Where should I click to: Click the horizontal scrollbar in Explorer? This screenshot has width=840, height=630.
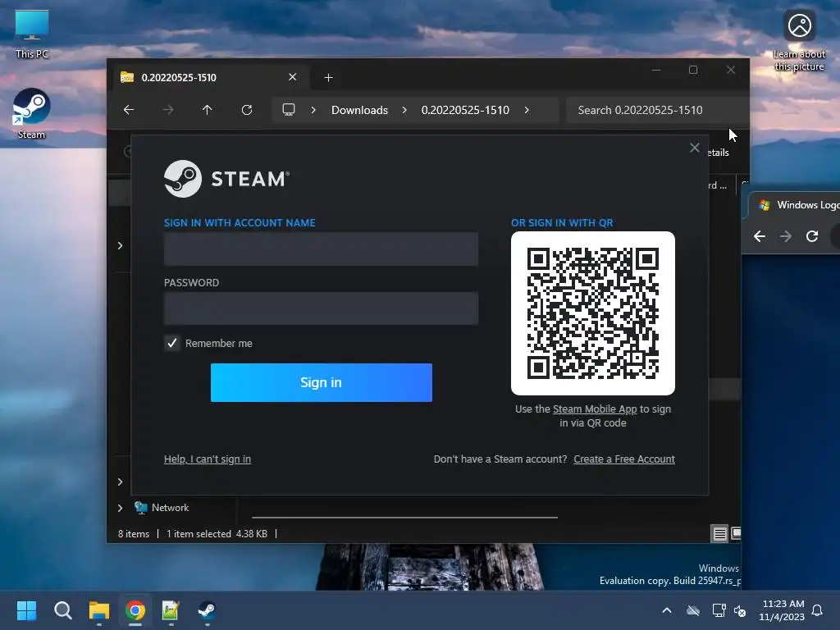(x=404, y=518)
